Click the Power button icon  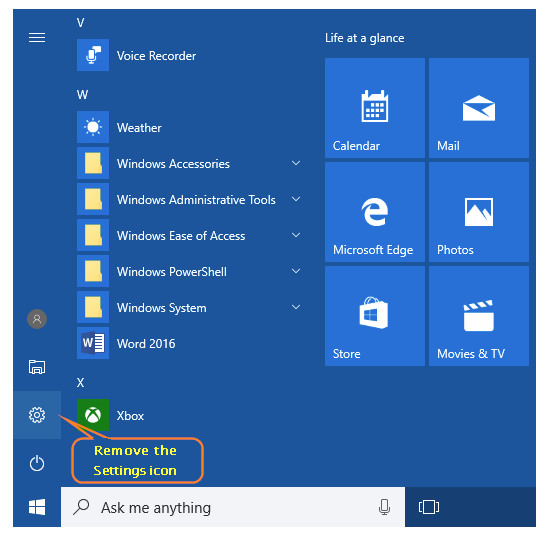[x=37, y=463]
